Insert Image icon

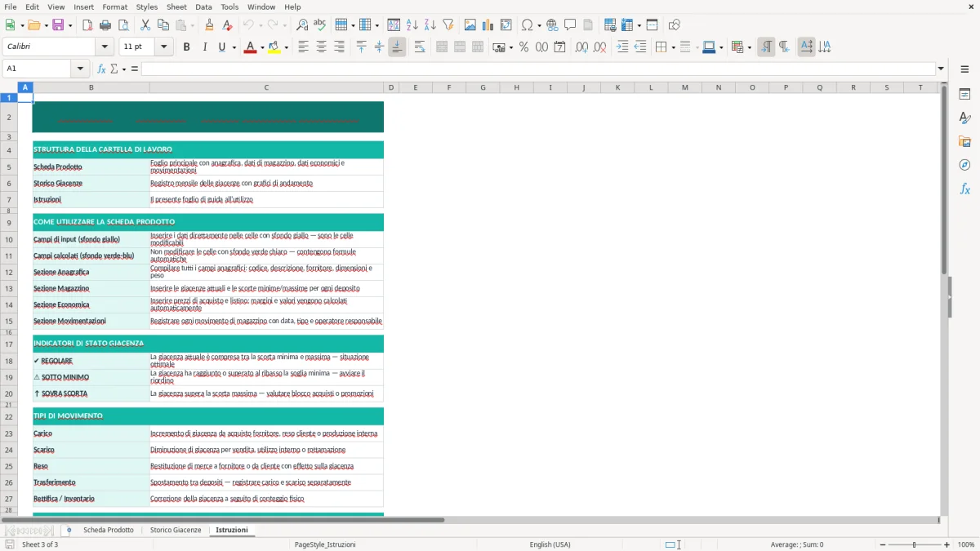[470, 25]
